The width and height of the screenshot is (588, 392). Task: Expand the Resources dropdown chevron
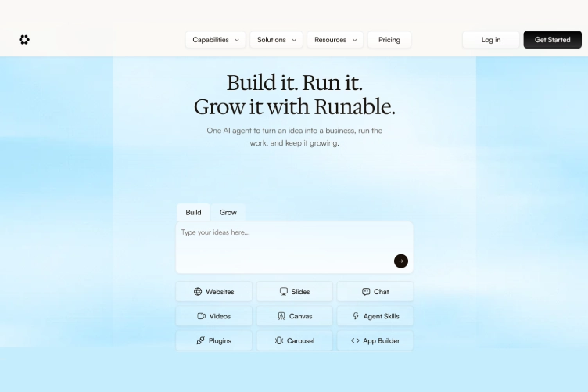coord(355,40)
